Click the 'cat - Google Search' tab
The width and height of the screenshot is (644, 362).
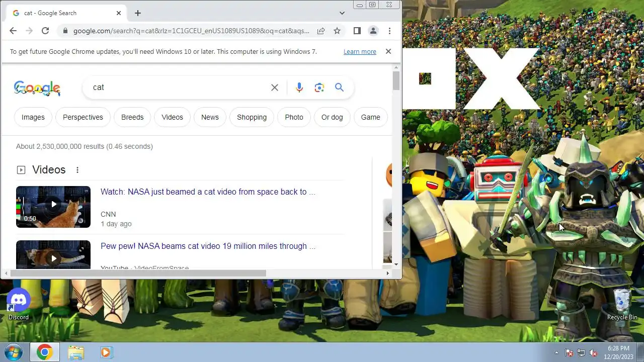pyautogui.click(x=66, y=13)
